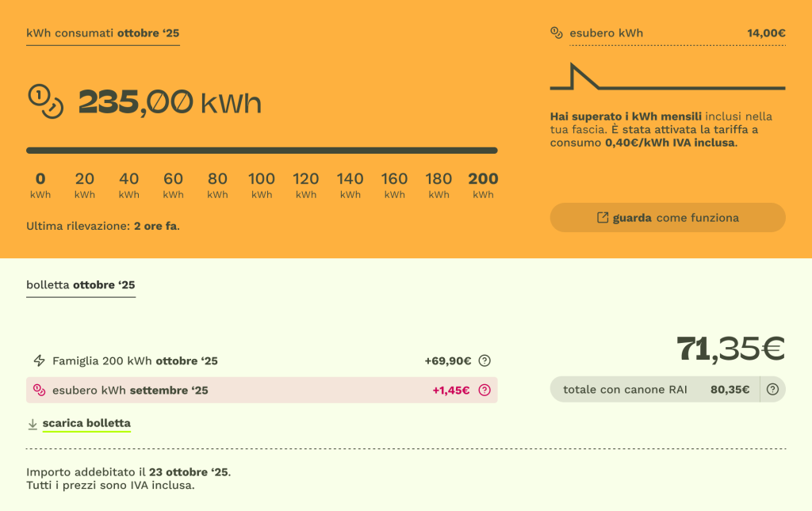Select the bolletta ottobre '25 heading
This screenshot has height=511, width=812.
click(x=81, y=285)
